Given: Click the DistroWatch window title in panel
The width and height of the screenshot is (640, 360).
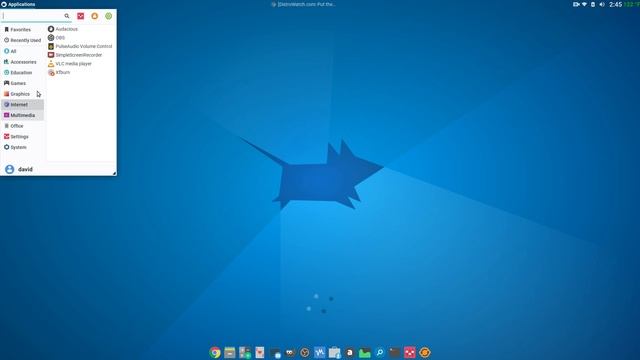Looking at the screenshot, I should 303,4.
